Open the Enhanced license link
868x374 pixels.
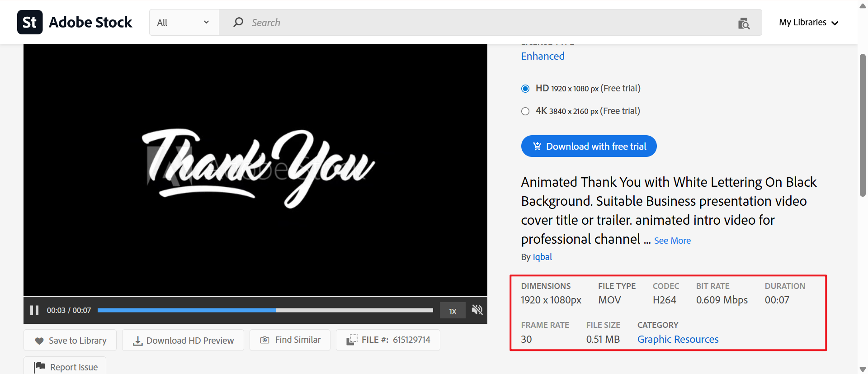click(x=542, y=56)
